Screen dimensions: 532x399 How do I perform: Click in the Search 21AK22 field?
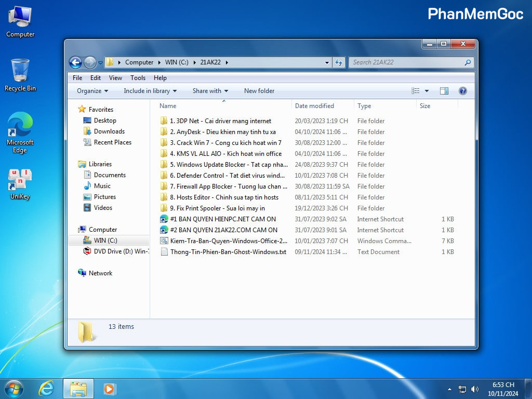(406, 62)
